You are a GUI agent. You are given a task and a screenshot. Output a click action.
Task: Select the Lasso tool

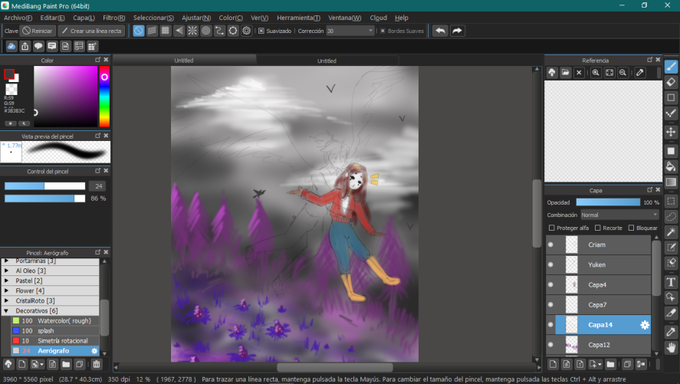coord(671,217)
